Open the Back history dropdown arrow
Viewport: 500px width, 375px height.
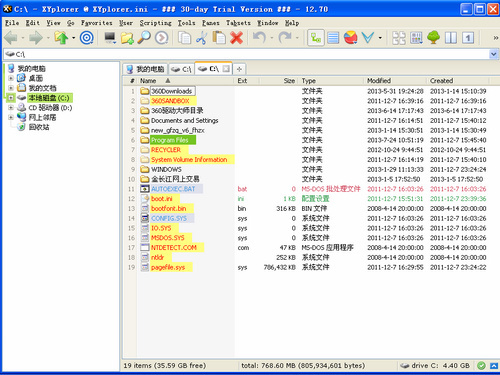[x=23, y=38]
